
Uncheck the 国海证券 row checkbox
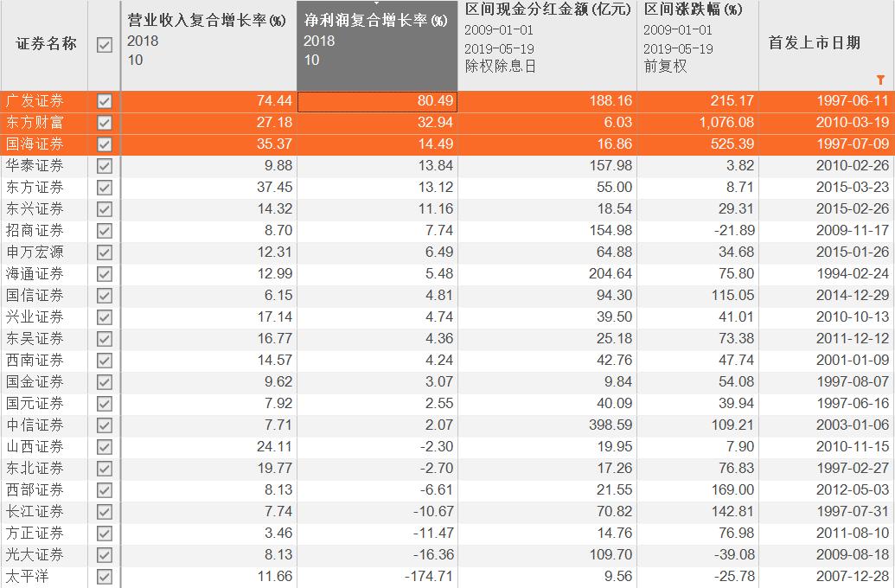pyautogui.click(x=105, y=144)
